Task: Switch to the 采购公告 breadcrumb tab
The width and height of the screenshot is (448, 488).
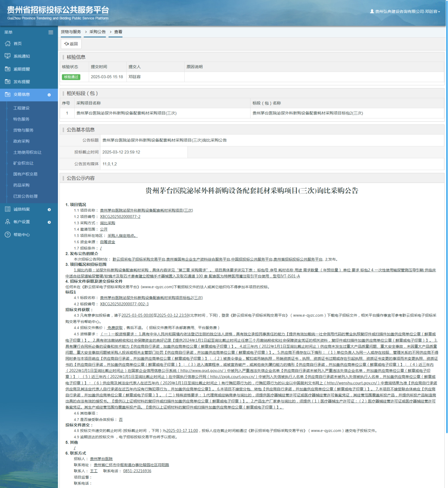Action: [97, 32]
